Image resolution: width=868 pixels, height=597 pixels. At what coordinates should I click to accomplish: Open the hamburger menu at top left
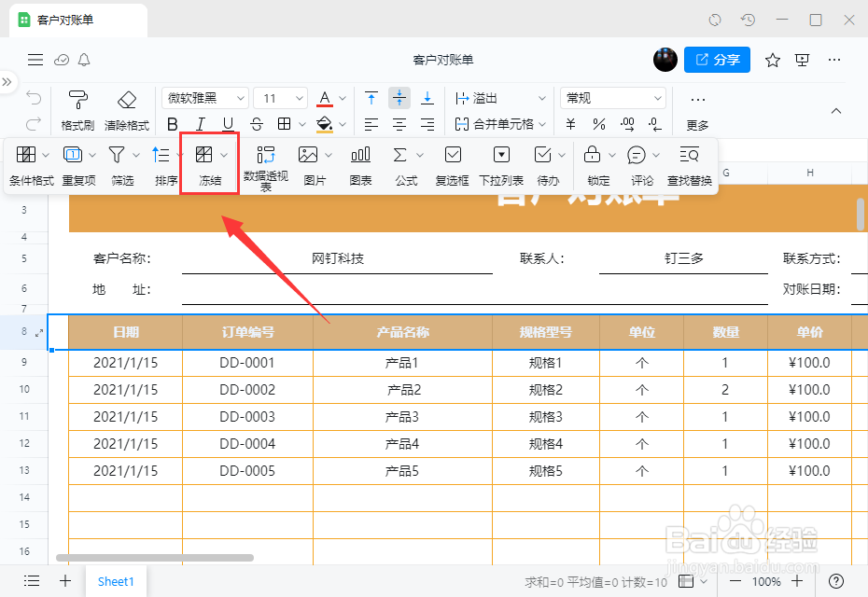pyautogui.click(x=35, y=59)
